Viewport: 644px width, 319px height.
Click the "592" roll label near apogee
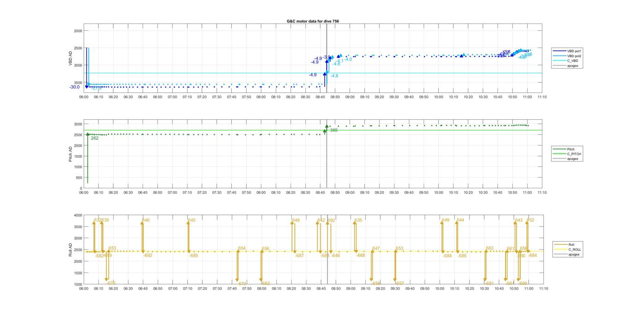coord(331,220)
